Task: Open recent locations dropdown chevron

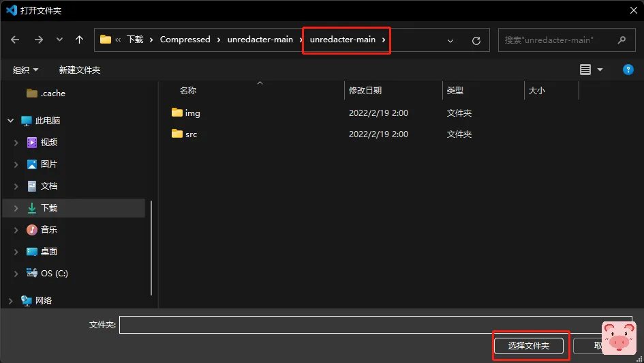Action: pyautogui.click(x=59, y=40)
